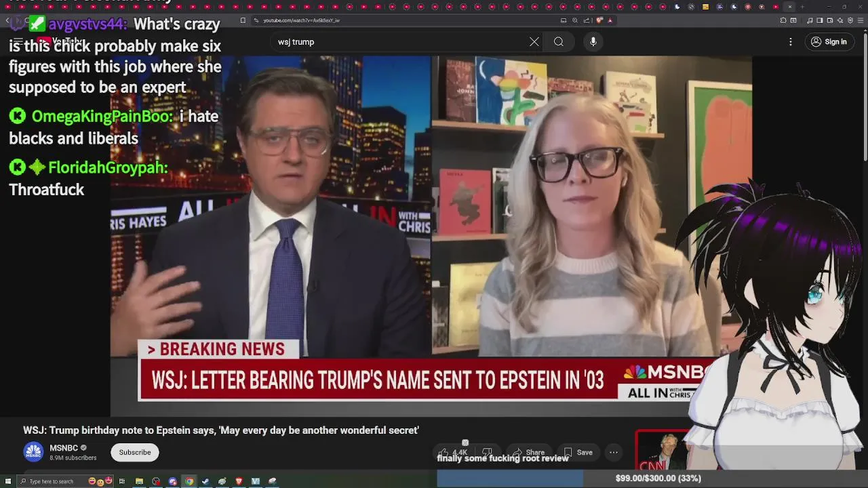Open more actions ellipsis under video
Screen dimensions: 868x488
[614, 452]
